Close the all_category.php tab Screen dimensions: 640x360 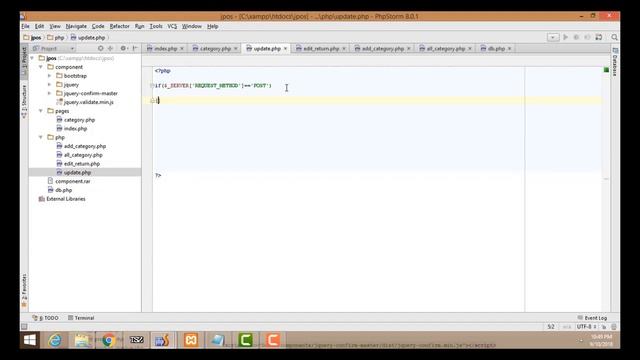coord(470,49)
